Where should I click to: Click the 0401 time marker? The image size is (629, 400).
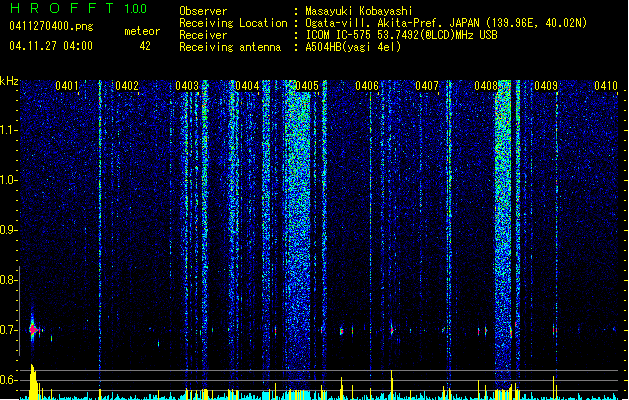pyautogui.click(x=67, y=86)
